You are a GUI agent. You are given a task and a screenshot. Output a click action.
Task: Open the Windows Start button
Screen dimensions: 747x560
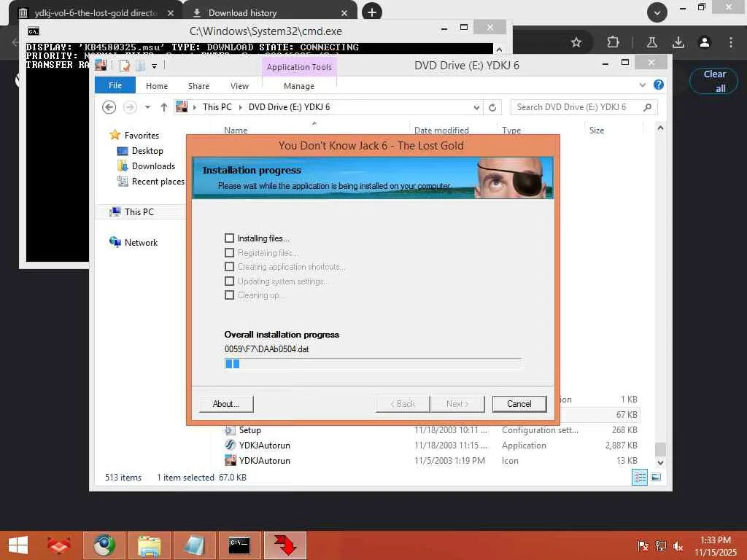18,545
